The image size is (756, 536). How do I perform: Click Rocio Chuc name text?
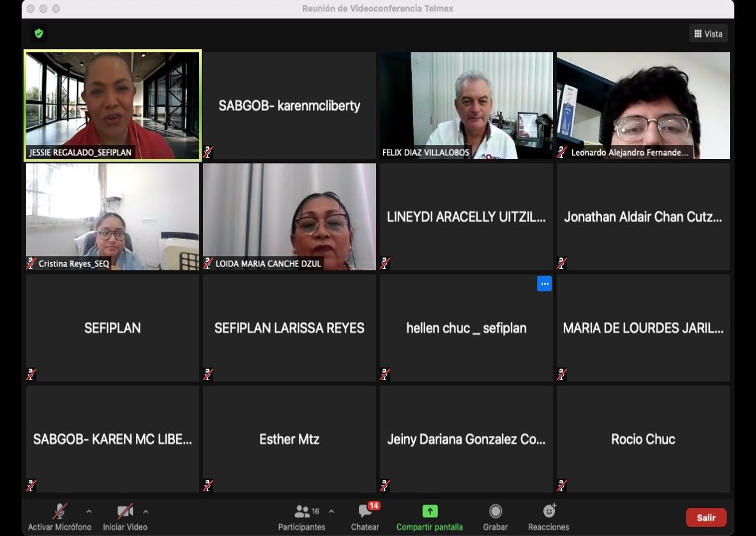[643, 439]
